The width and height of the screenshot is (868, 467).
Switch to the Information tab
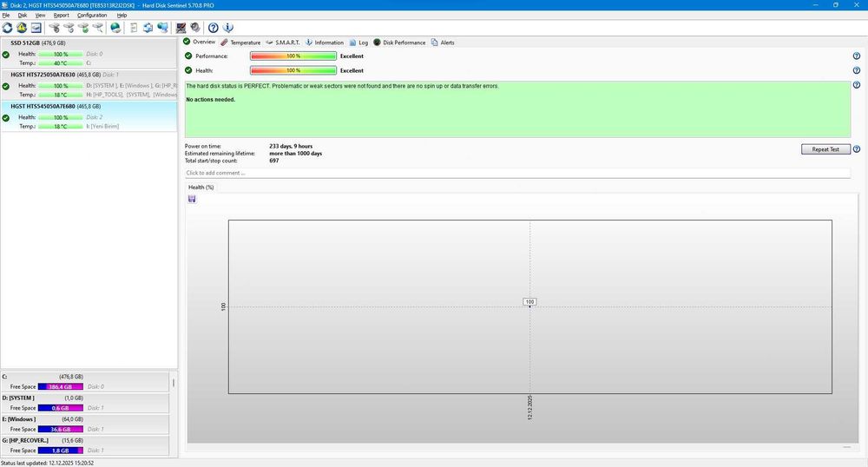[x=325, y=43]
